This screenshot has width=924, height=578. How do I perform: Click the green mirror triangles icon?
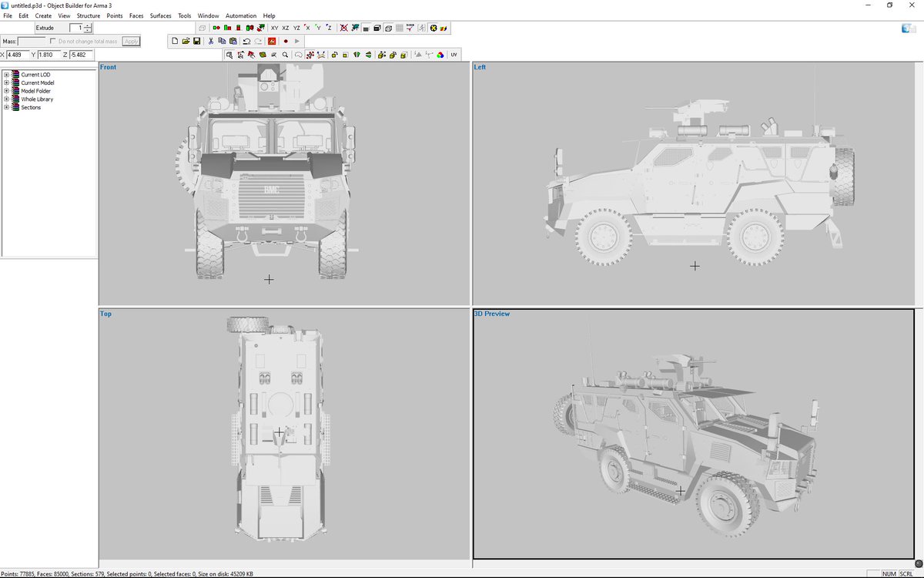357,55
